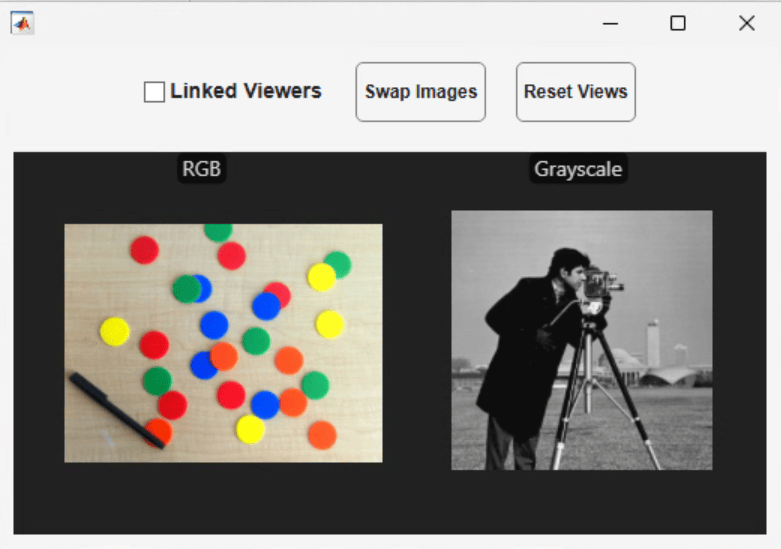The image size is (781, 549).
Task: Click the Reset Views button
Action: pyautogui.click(x=576, y=92)
